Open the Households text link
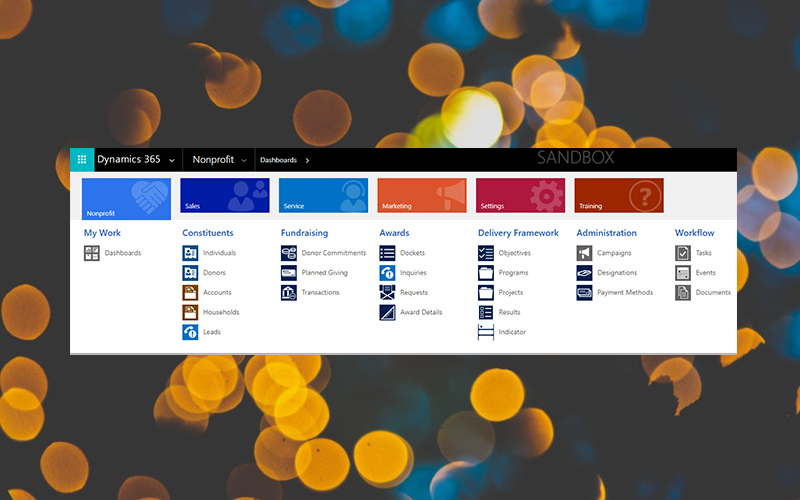 click(x=221, y=312)
